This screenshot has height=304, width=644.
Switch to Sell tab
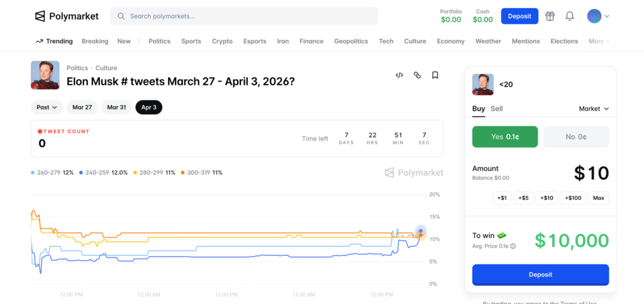point(497,109)
